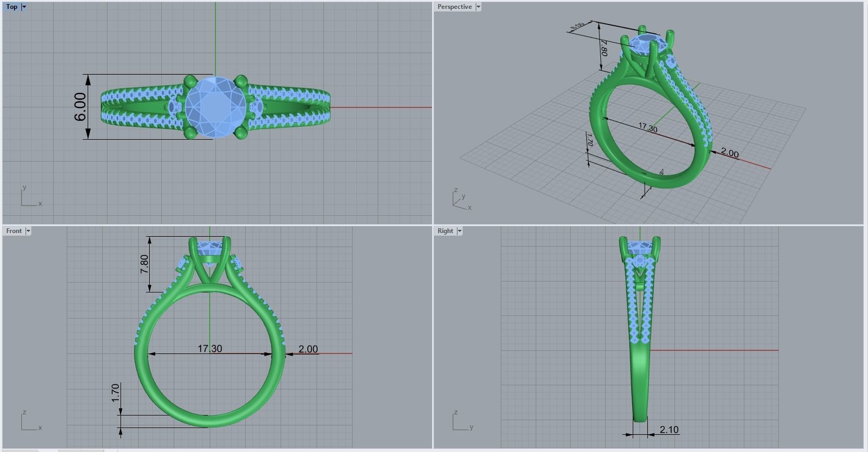The height and width of the screenshot is (452, 868).
Task: Open the Right viewport dropdown arrow
Action: coord(460,231)
